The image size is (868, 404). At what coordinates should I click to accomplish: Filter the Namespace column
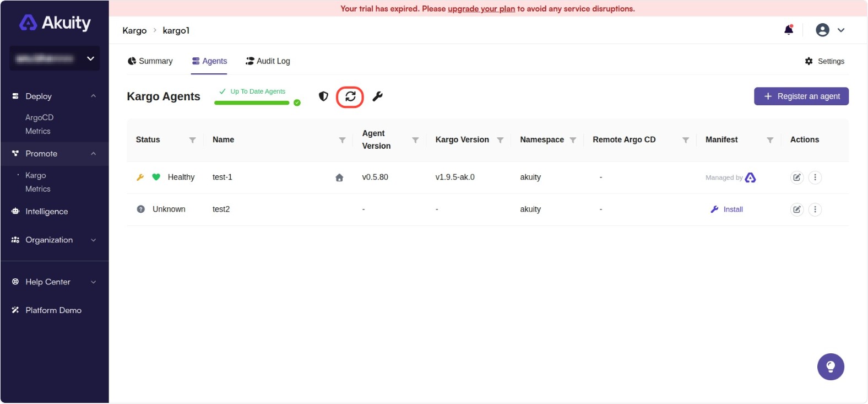(x=573, y=140)
